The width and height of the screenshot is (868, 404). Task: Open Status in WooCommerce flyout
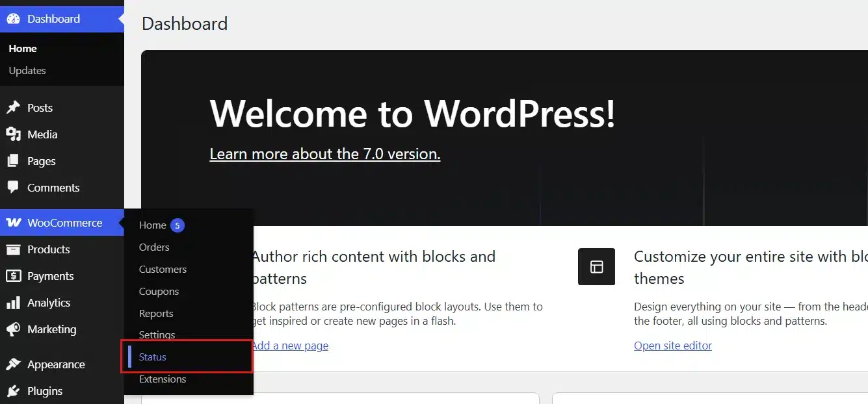click(153, 357)
